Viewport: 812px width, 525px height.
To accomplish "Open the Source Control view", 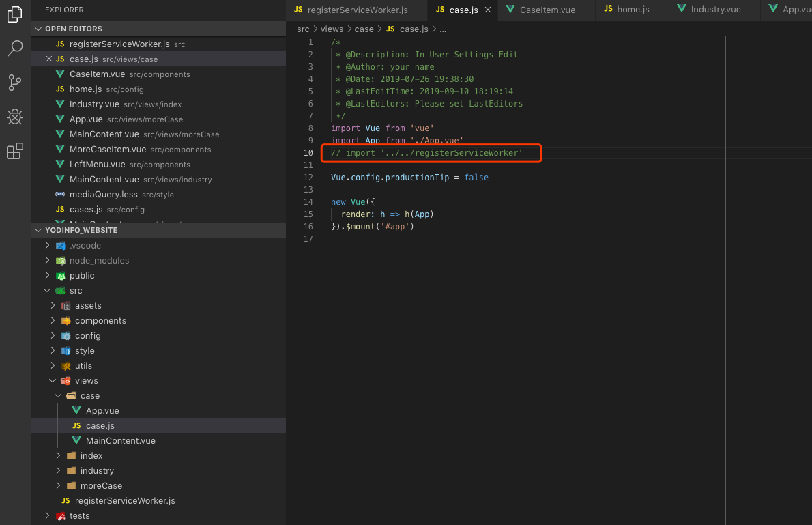I will (14, 82).
